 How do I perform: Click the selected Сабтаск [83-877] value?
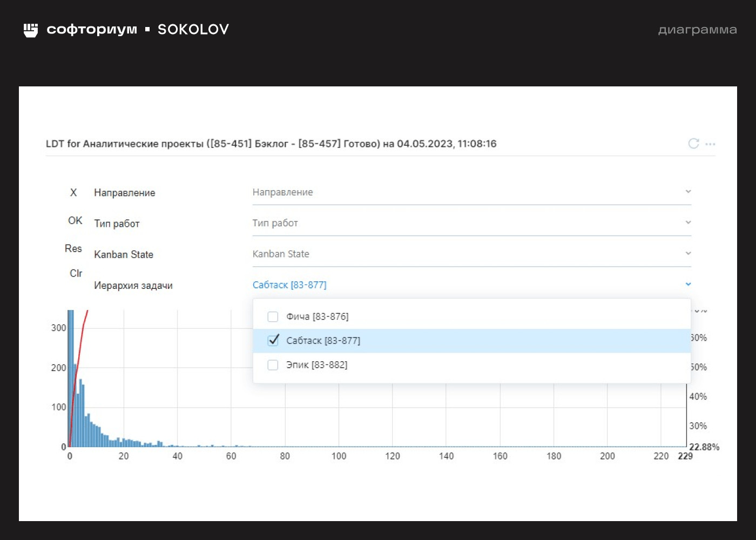click(289, 285)
